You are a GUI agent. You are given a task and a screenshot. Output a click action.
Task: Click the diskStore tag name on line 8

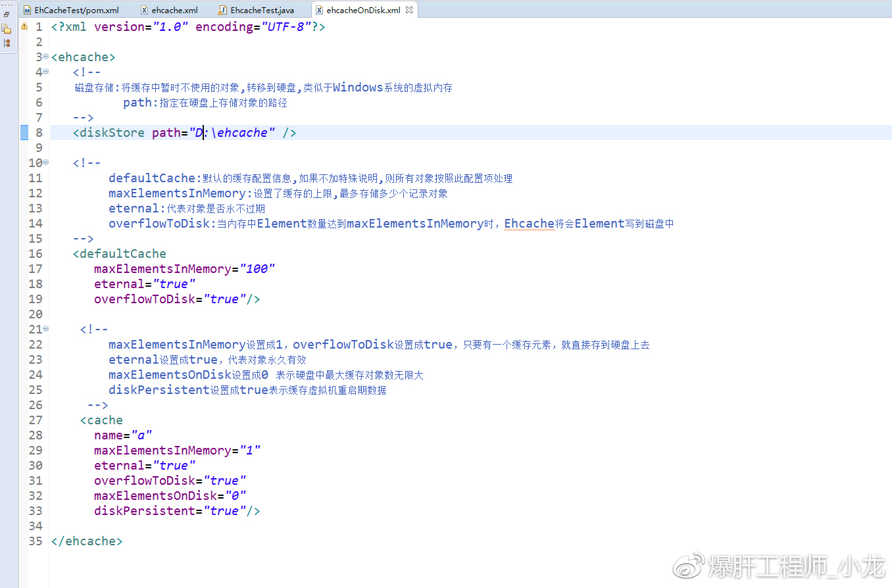(x=112, y=133)
